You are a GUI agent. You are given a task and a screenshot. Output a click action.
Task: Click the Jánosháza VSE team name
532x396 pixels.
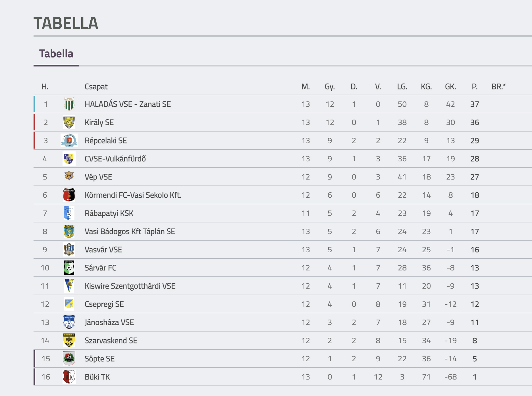pos(109,322)
